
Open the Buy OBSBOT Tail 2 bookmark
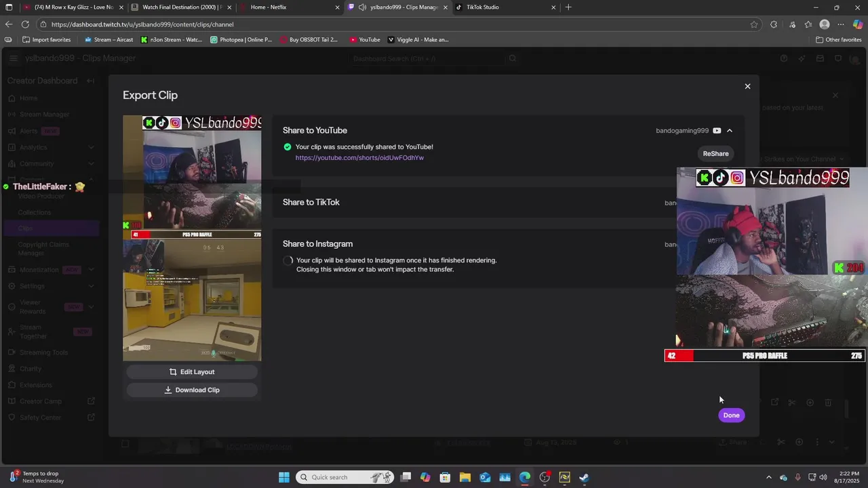[x=309, y=40]
